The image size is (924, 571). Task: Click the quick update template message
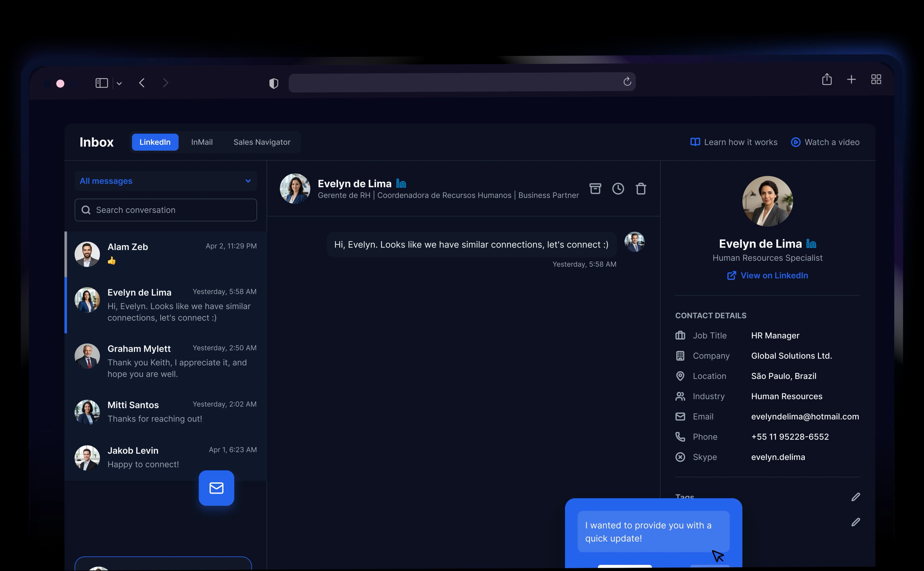pyautogui.click(x=653, y=532)
